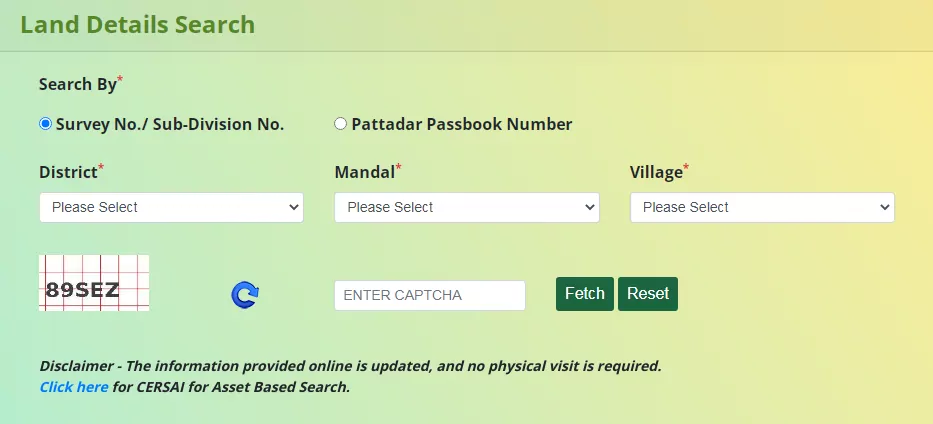Image resolution: width=933 pixels, height=424 pixels.
Task: Expand the Mandal dropdown
Action: coord(467,207)
